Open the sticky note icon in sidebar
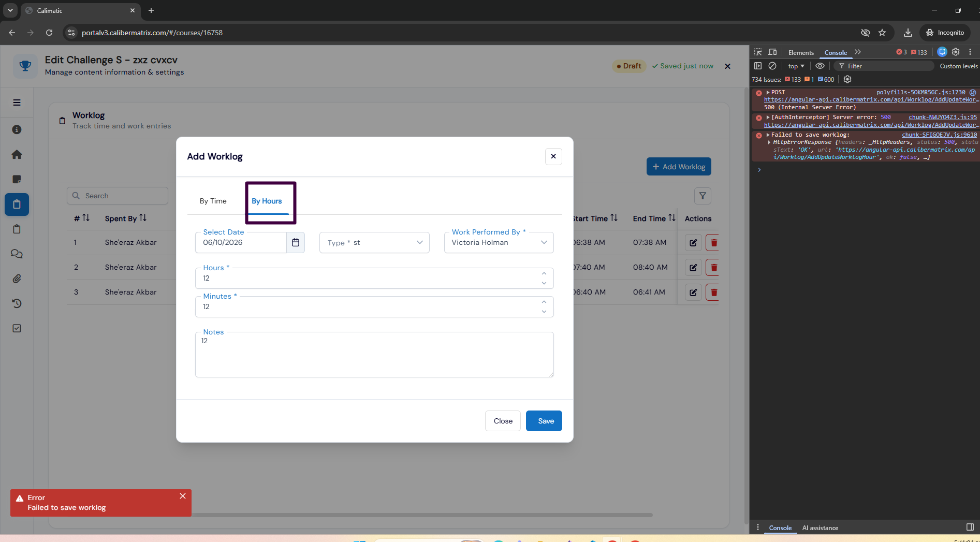This screenshot has height=542, width=980. pyautogui.click(x=17, y=179)
